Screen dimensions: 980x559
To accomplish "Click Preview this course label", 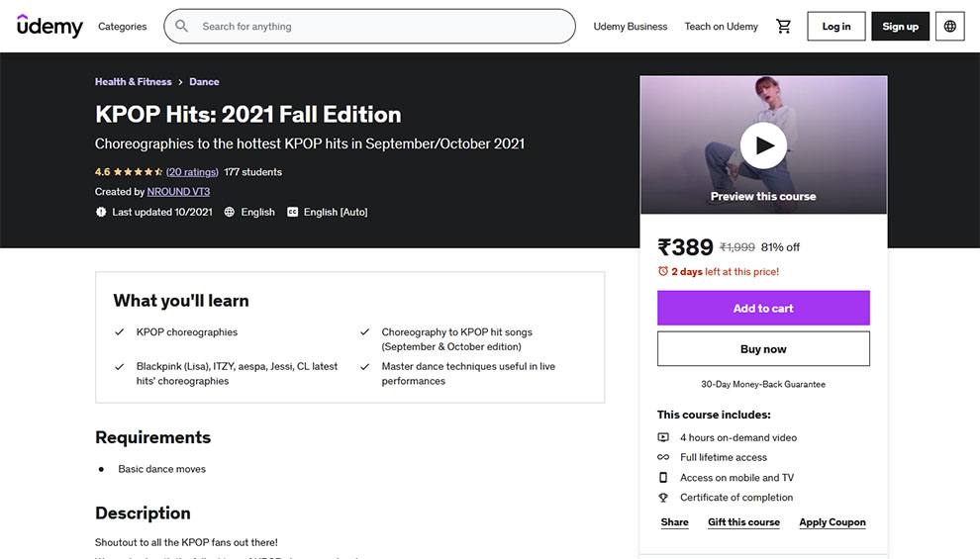I will click(763, 196).
